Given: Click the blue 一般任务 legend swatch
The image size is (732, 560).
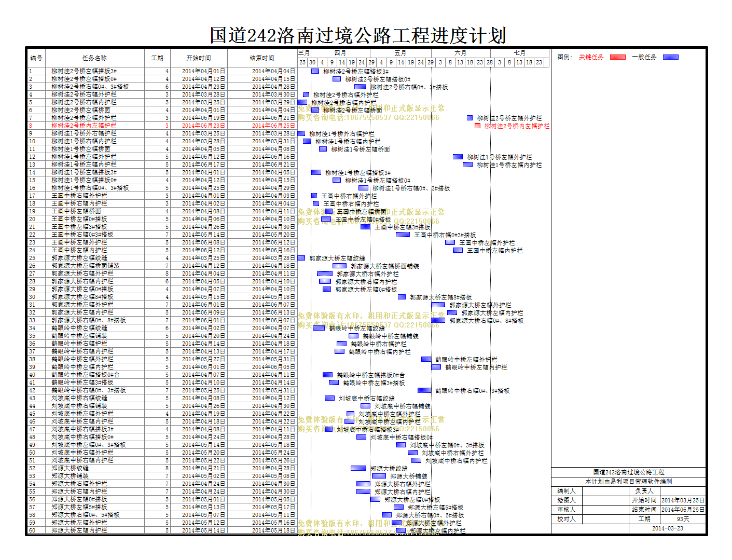Looking at the screenshot, I should (x=670, y=57).
